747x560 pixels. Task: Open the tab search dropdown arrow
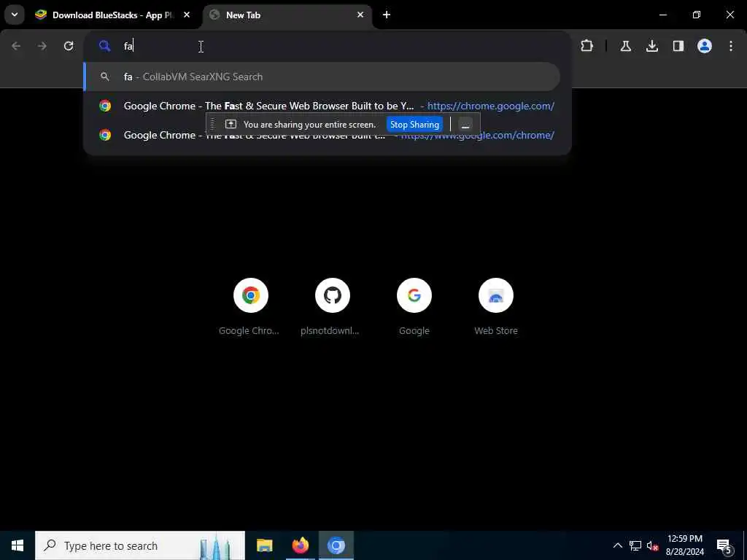point(15,15)
